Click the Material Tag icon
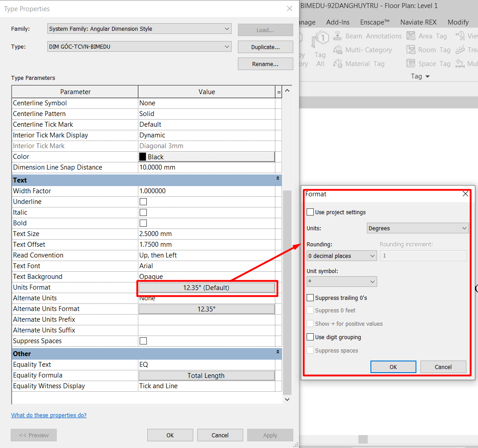Screen dimensions: 478x448 (x=339, y=64)
